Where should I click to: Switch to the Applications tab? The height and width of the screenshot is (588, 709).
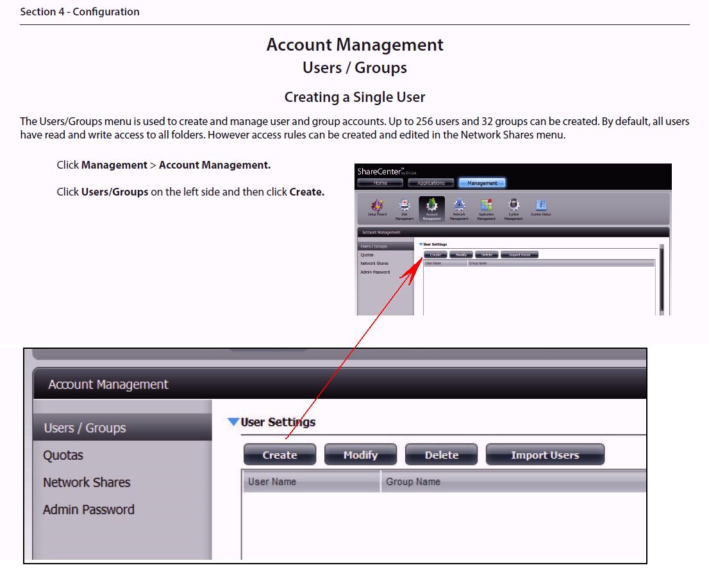[431, 183]
